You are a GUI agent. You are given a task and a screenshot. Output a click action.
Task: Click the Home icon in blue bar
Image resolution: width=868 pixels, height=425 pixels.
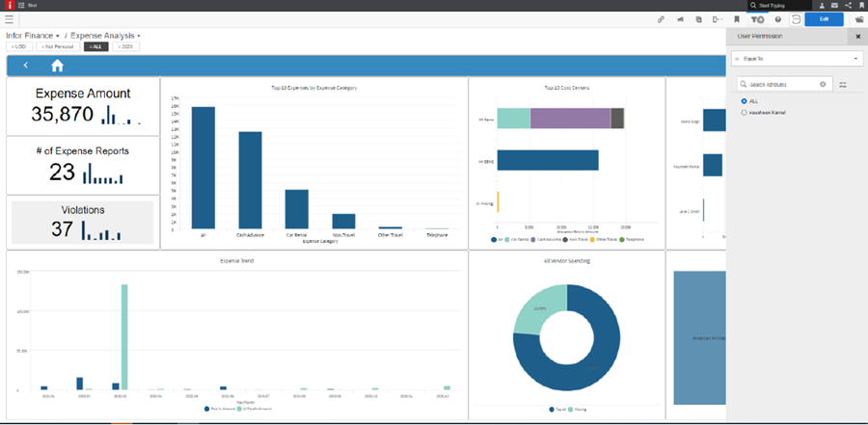[57, 66]
